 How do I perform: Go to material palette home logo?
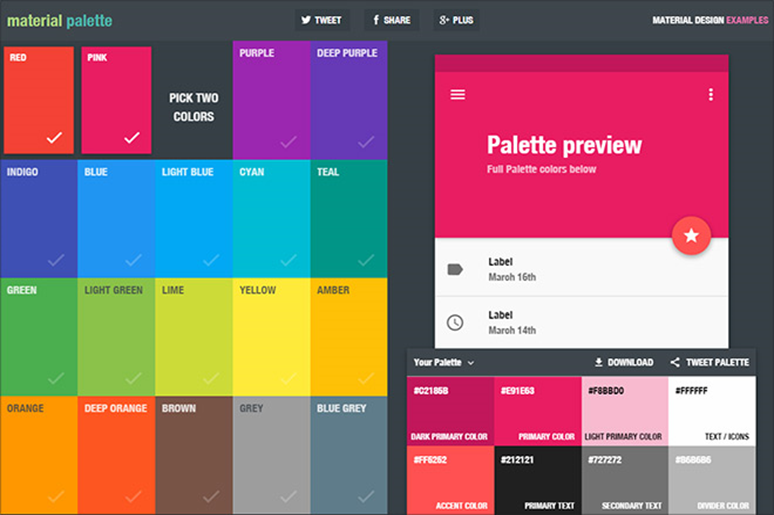(x=59, y=21)
